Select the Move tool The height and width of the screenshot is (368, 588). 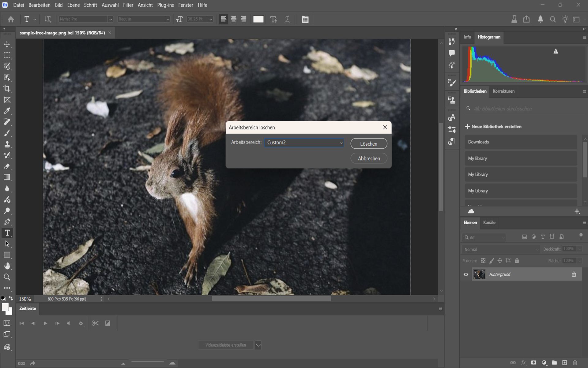point(7,44)
